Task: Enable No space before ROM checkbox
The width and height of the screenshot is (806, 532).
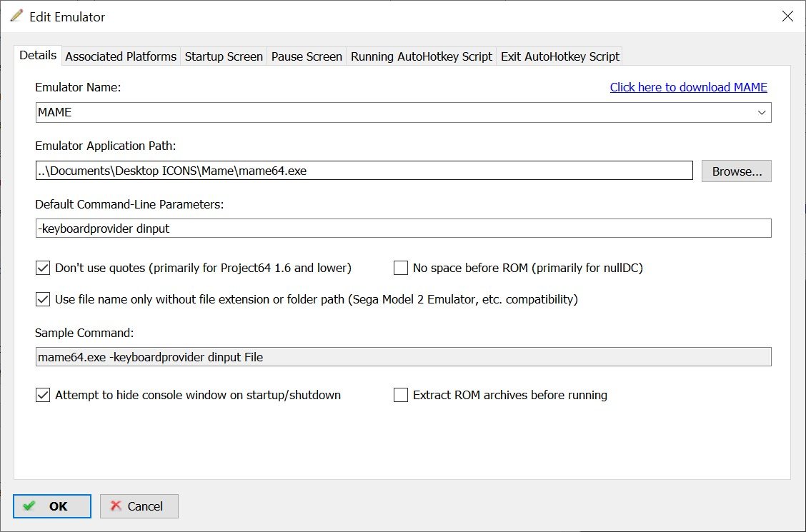Action: (x=400, y=268)
